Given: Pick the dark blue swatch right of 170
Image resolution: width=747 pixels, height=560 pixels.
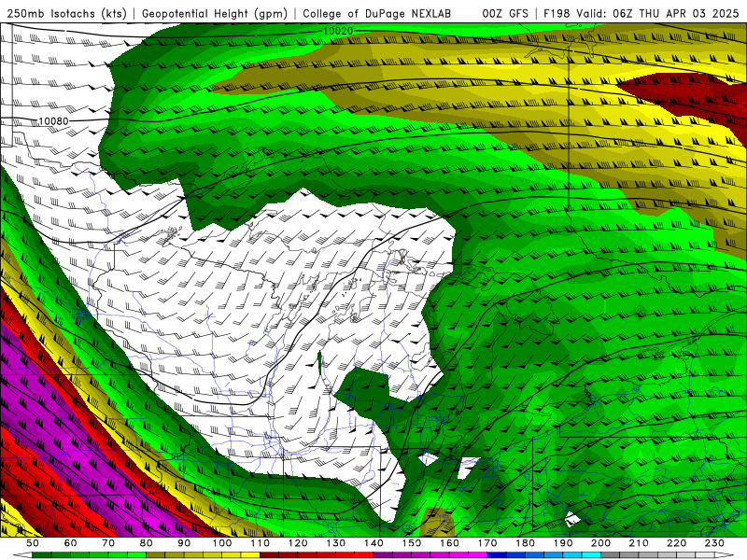Looking at the screenshot, I should [x=497, y=554].
